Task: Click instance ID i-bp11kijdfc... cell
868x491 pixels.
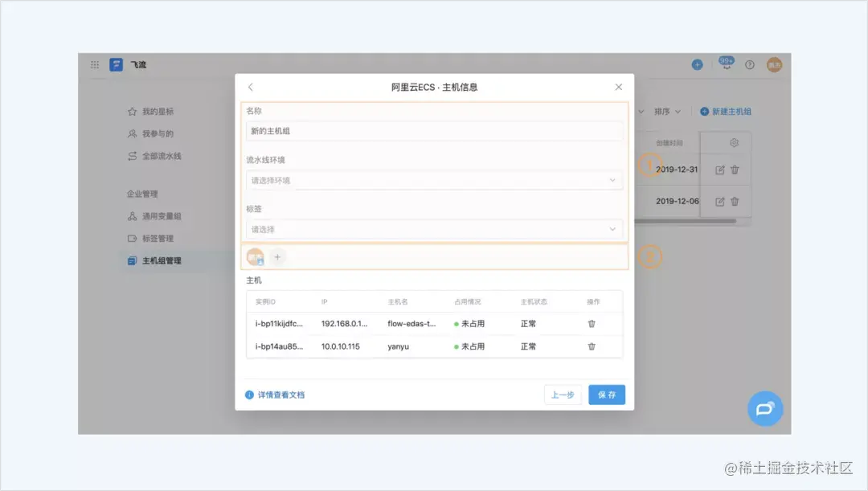Action: [279, 324]
